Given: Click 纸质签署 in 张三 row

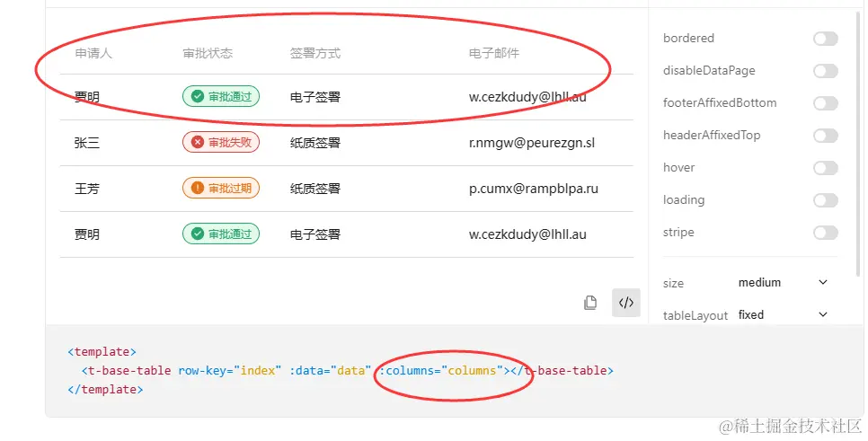Looking at the screenshot, I should 315,143.
